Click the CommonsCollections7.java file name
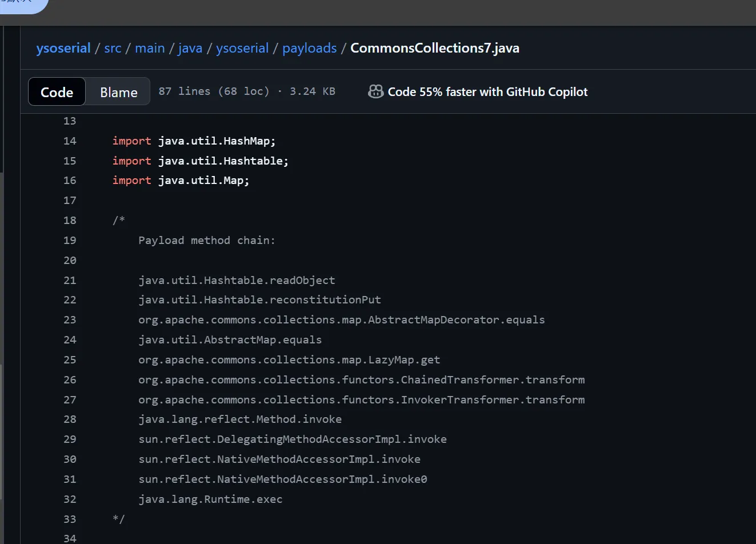Screen dimensions: 756x544 pos(435,48)
